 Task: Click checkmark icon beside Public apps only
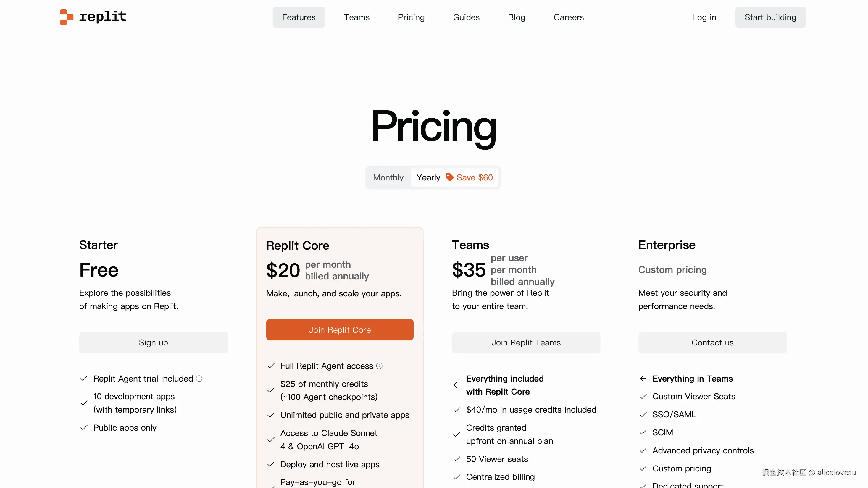tap(84, 428)
